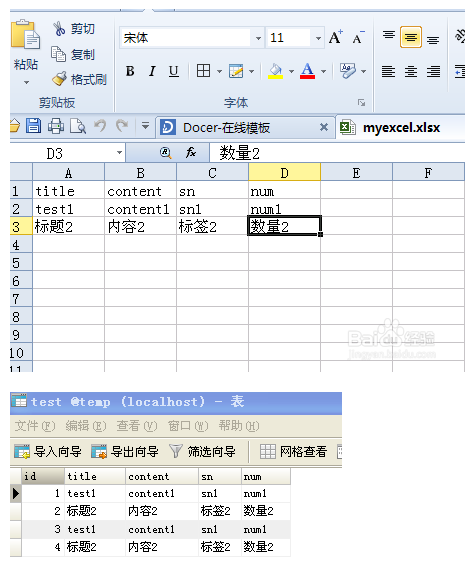Open Print Preview icon
470x563 pixels.
click(x=78, y=126)
